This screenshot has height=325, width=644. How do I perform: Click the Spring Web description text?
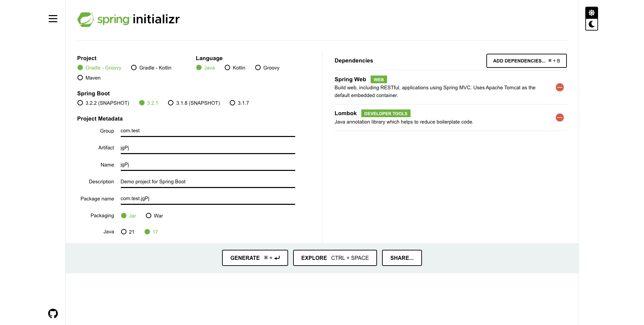pos(435,91)
